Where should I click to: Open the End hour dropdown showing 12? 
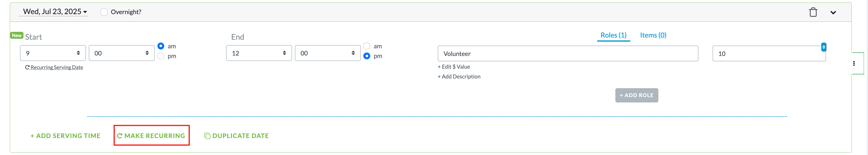[x=259, y=53]
